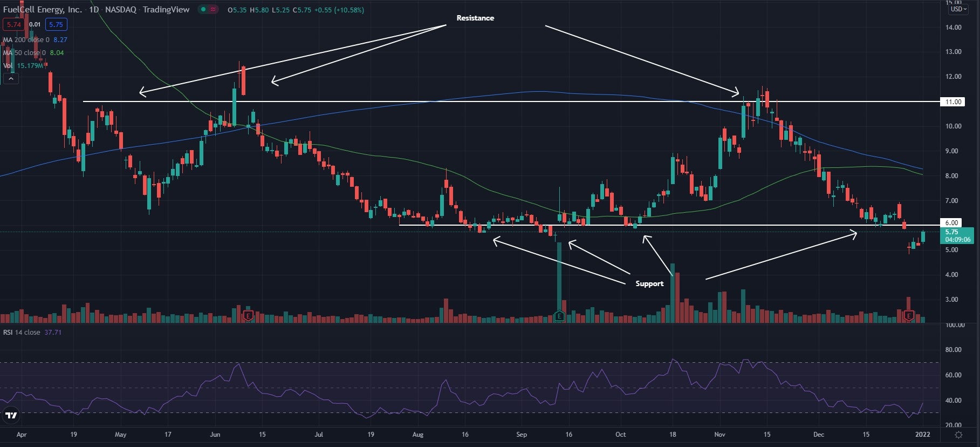Click the H5.80 high value

coord(259,10)
